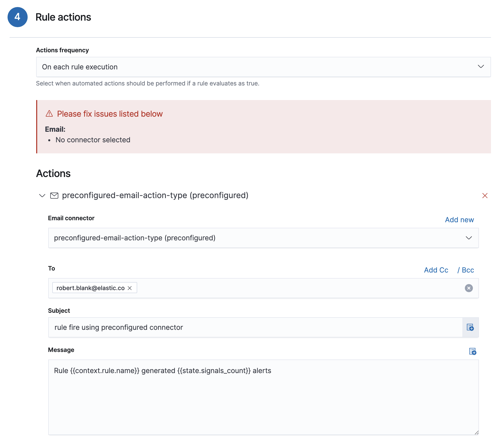The image size is (495, 448).
Task: Click the Add new connector link
Action: (x=459, y=220)
